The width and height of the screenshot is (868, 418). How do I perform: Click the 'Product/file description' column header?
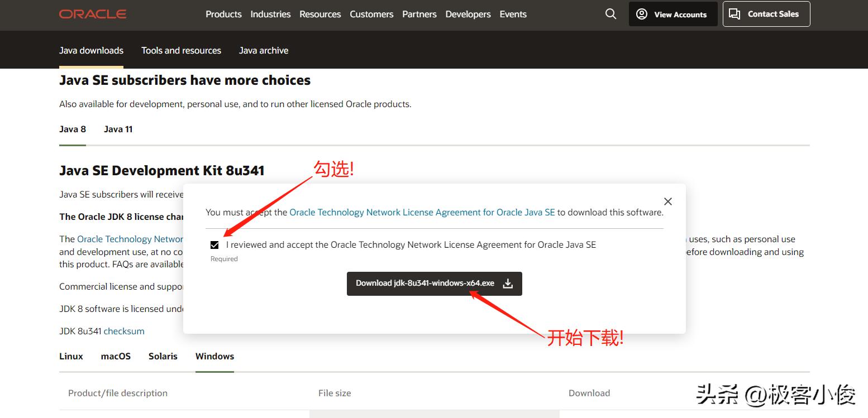click(118, 393)
